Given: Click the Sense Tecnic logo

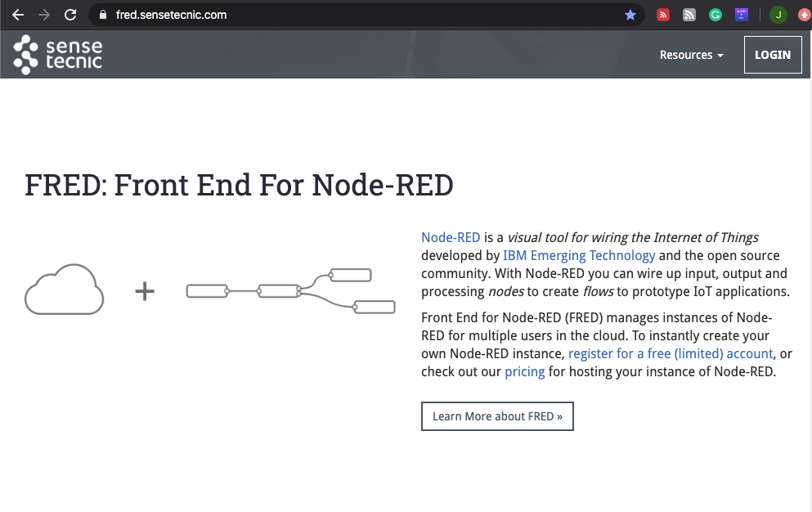Looking at the screenshot, I should pos(57,55).
